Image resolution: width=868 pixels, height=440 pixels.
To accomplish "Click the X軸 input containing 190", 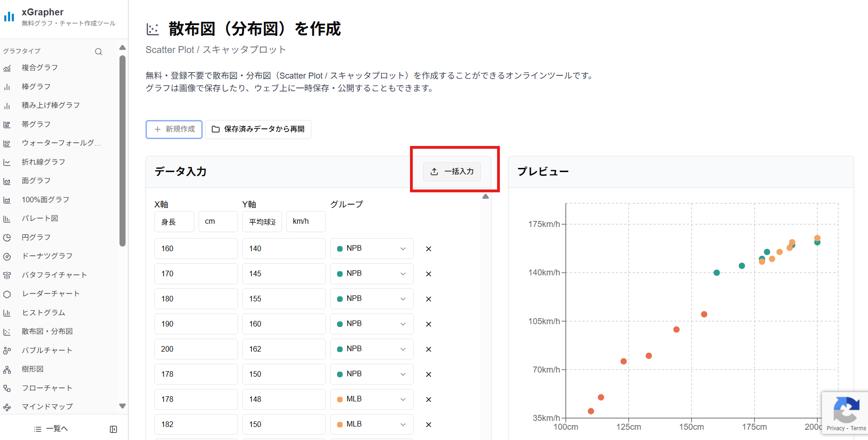I will pyautogui.click(x=196, y=324).
